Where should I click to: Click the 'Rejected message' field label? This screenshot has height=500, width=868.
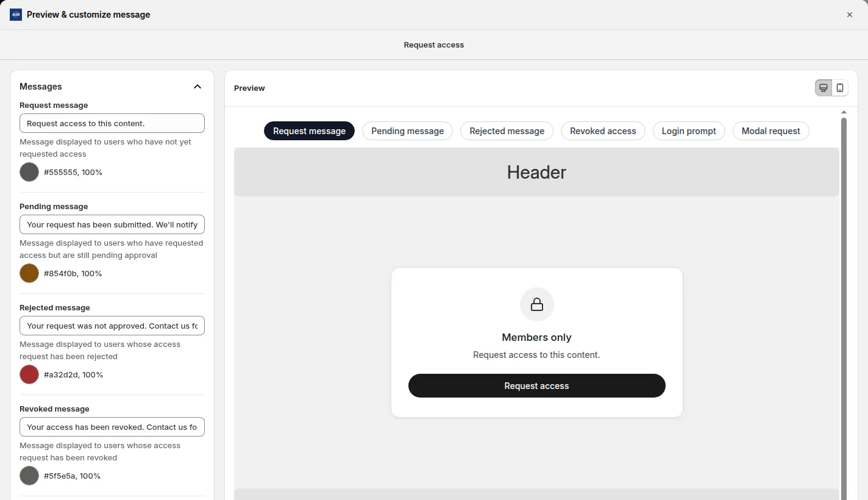[55, 308]
